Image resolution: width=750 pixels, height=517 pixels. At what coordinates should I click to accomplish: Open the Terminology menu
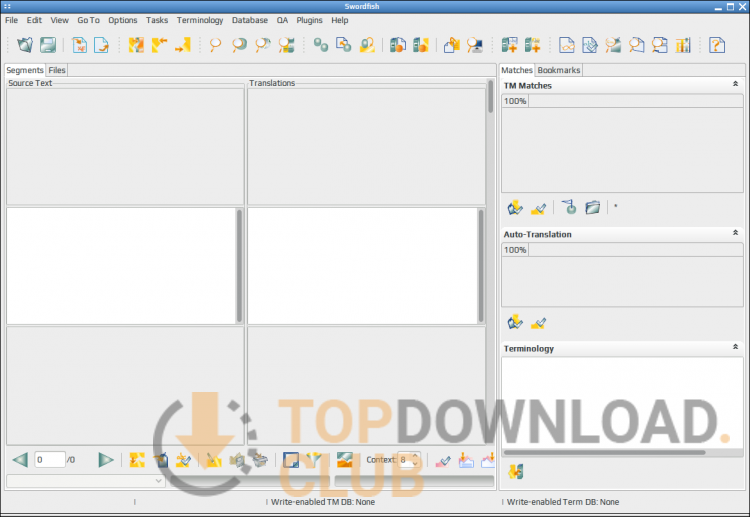(x=200, y=20)
